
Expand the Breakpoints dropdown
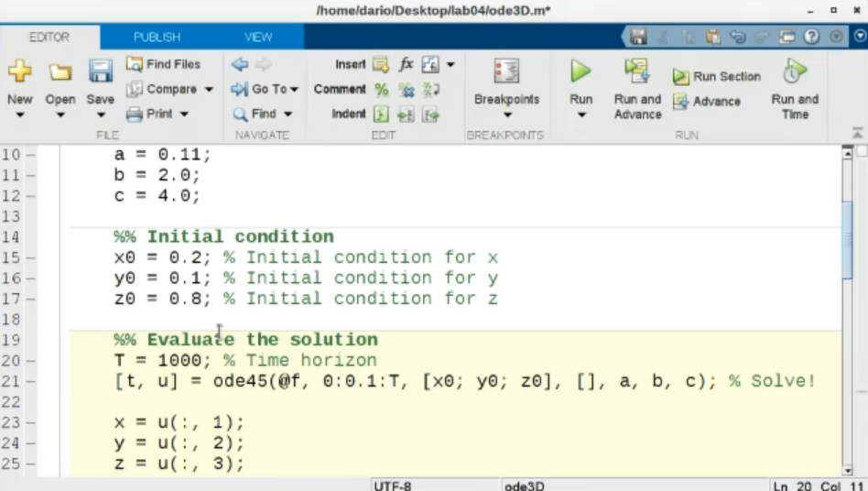(x=506, y=115)
